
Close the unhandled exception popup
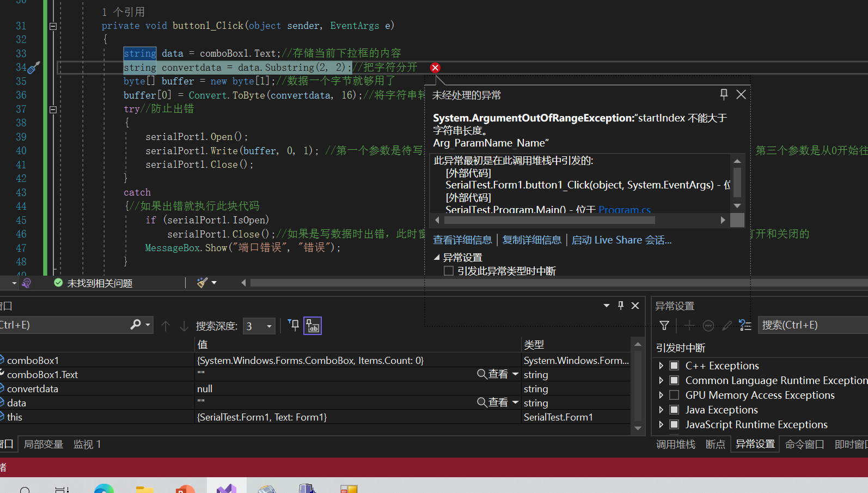click(741, 94)
